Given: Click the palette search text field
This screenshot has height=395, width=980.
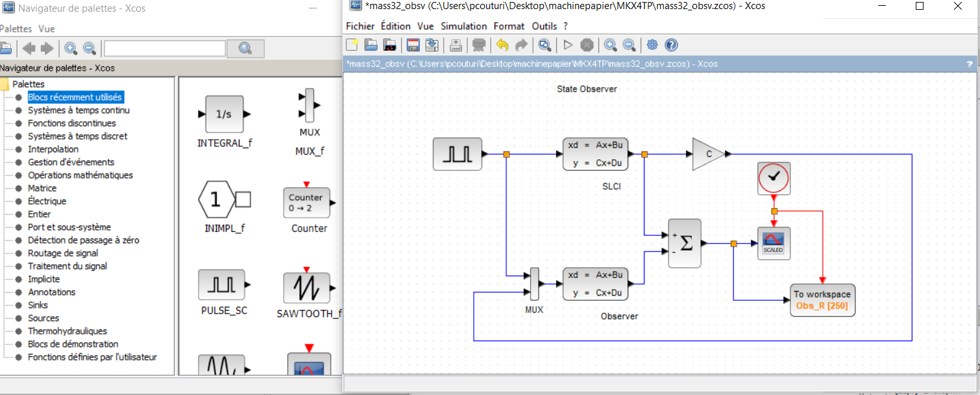Looking at the screenshot, I should pyautogui.click(x=165, y=49).
